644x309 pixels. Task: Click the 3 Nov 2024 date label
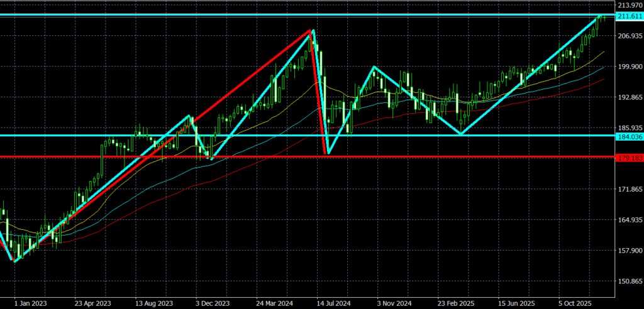(394, 302)
